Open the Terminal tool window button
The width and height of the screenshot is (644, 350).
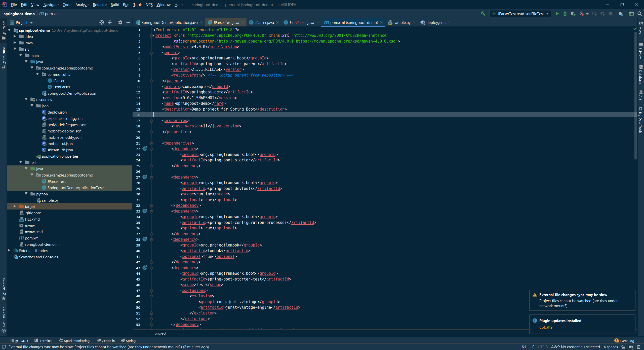44,340
